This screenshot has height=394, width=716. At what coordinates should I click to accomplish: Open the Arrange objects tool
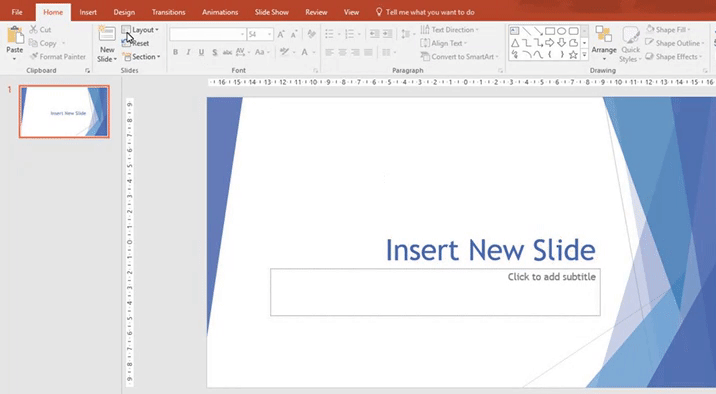[604, 44]
